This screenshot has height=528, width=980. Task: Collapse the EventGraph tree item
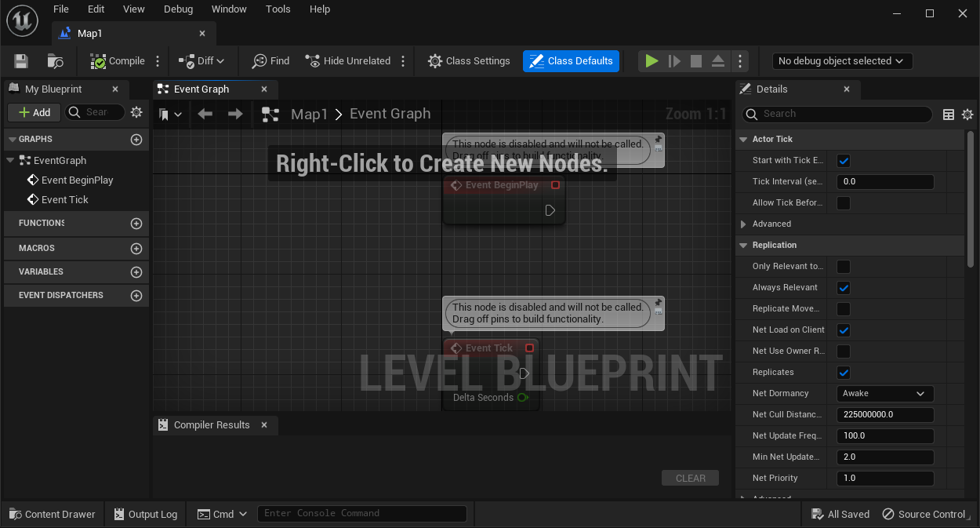coord(10,160)
